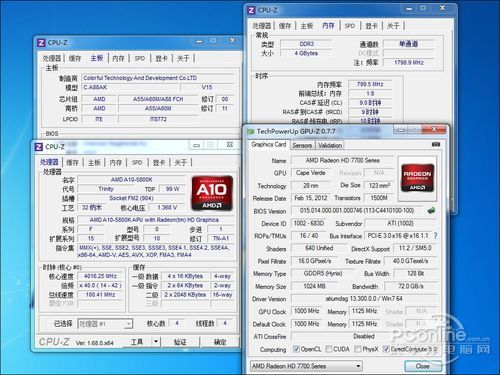Click the Radeon Graphics logo in GPU-Z

coord(417,178)
